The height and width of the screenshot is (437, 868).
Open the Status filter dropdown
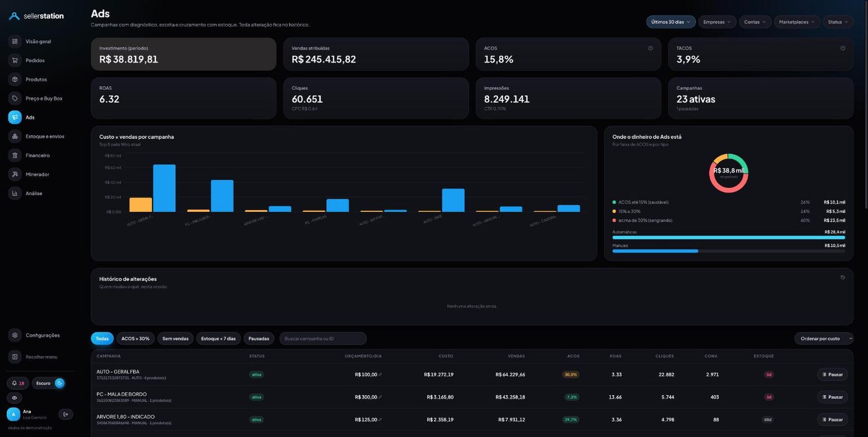pos(838,22)
